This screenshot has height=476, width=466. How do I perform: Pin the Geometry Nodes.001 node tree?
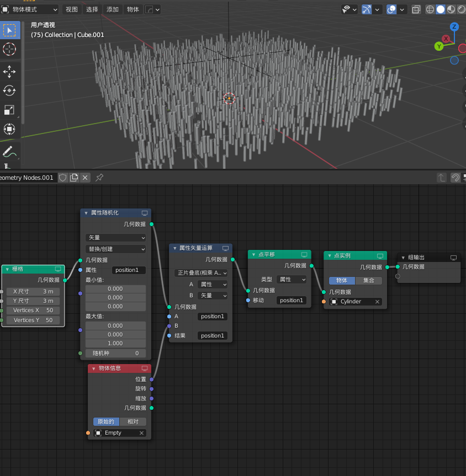99,178
